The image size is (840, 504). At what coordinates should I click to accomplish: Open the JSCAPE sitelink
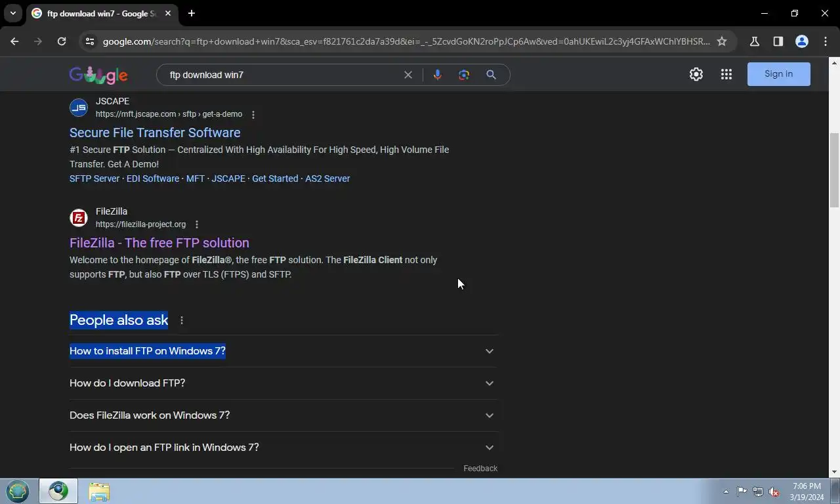coord(228,178)
